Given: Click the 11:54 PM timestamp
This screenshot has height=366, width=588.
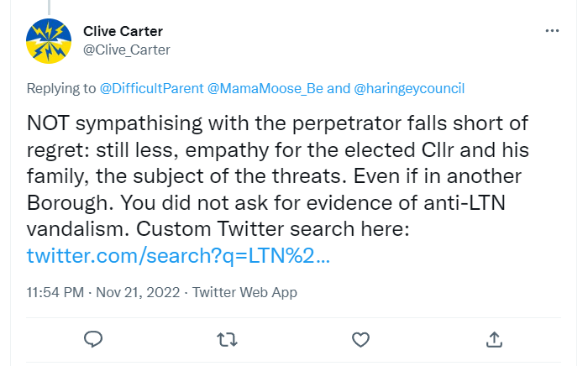Looking at the screenshot, I should [x=55, y=292].
